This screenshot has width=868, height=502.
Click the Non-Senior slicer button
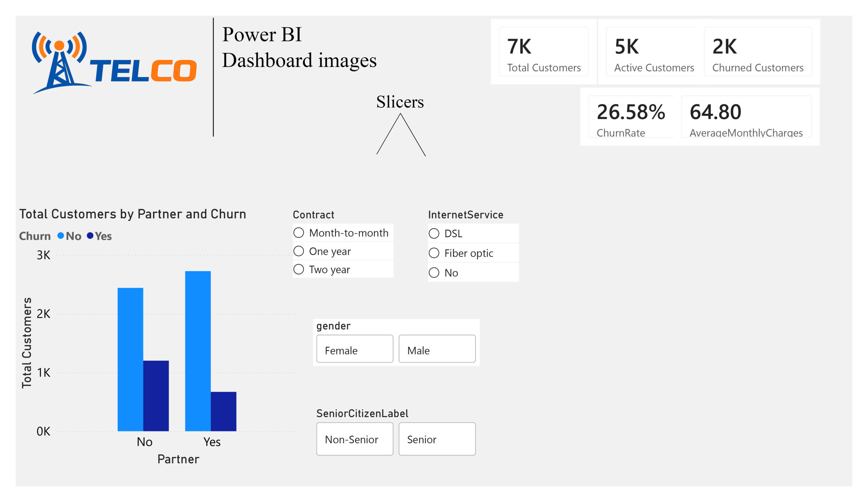tap(354, 439)
